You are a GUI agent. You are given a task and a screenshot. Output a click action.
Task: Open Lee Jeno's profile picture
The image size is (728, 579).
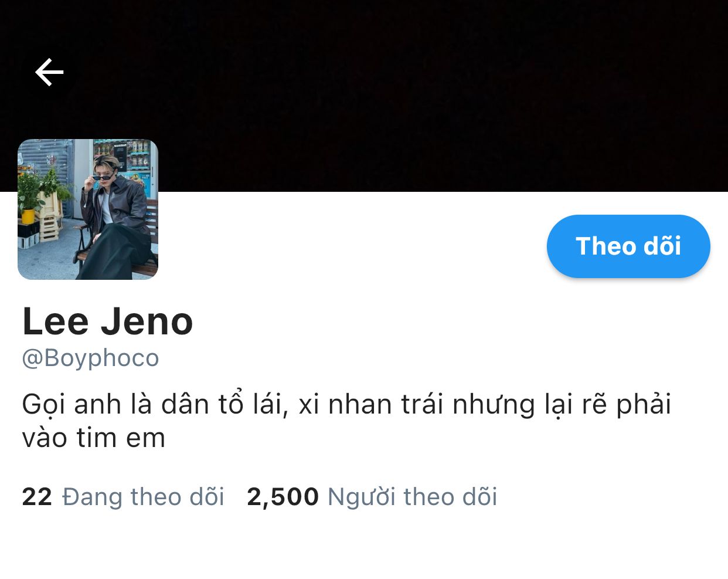click(88, 209)
